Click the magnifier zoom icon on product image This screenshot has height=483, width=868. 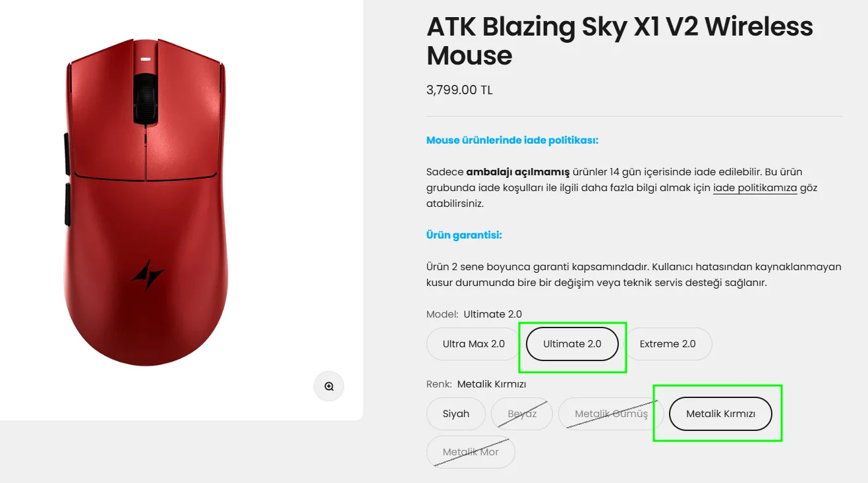329,386
